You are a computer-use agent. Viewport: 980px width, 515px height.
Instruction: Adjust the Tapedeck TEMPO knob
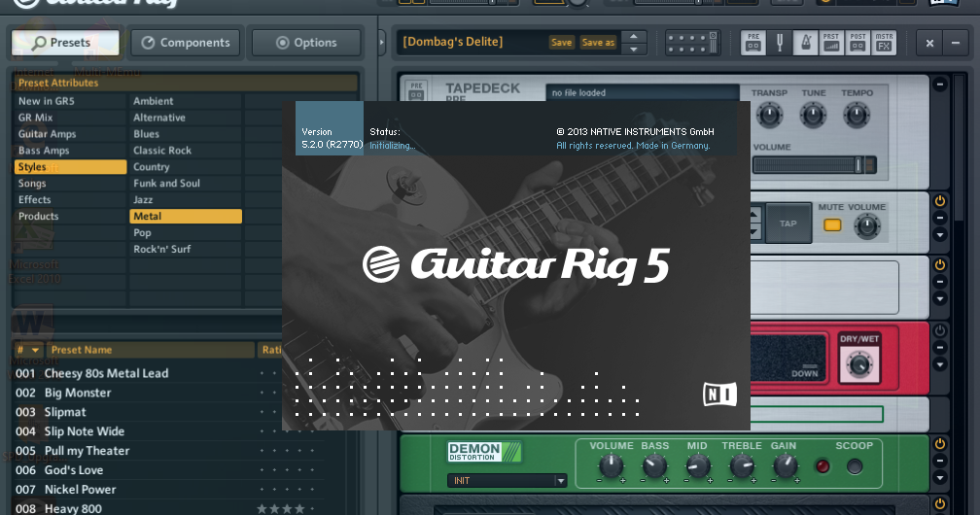(x=857, y=115)
